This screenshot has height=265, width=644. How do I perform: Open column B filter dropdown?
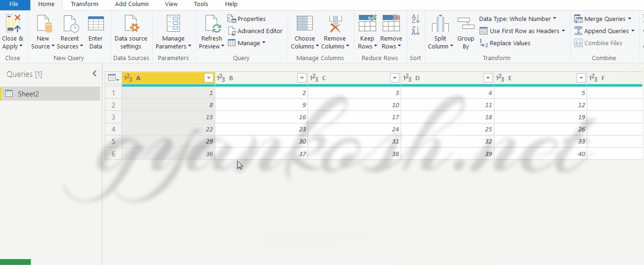302,78
